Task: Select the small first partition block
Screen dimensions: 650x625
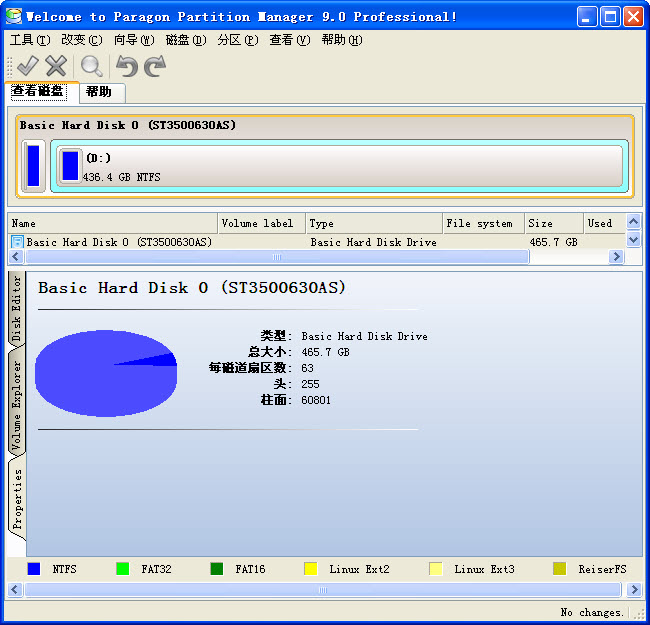Action: coord(34,166)
